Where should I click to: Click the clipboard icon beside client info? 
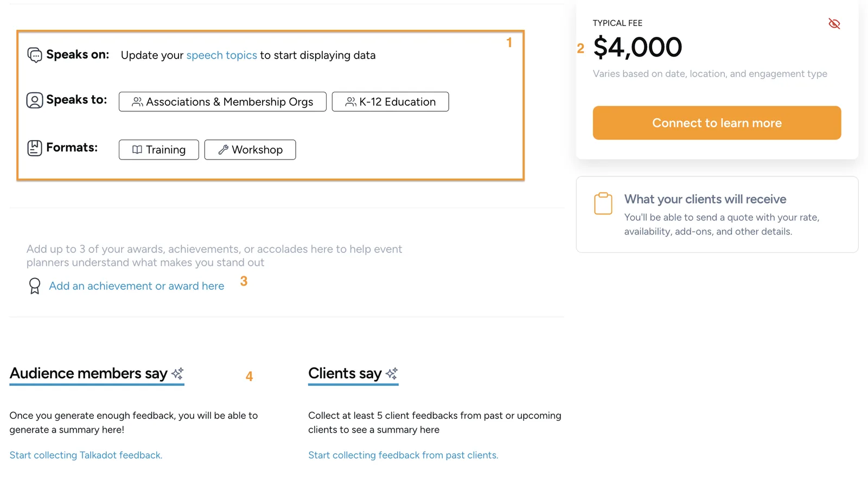pyautogui.click(x=603, y=204)
